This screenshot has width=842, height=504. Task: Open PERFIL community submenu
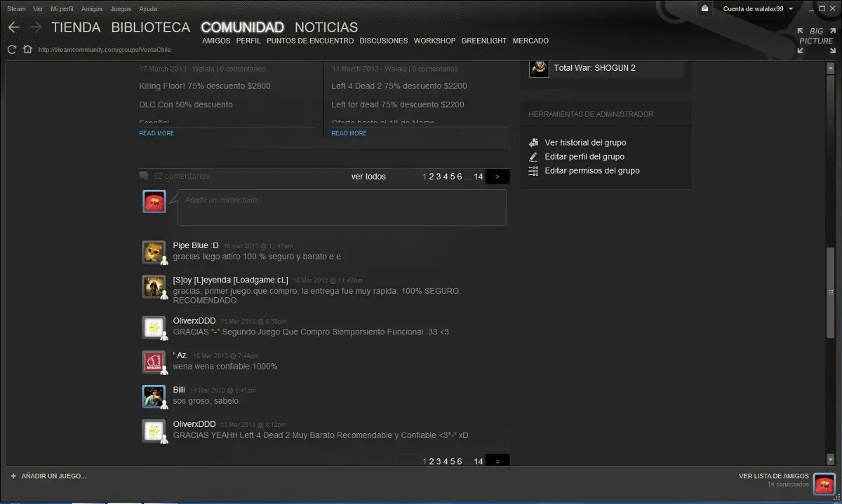(248, 41)
